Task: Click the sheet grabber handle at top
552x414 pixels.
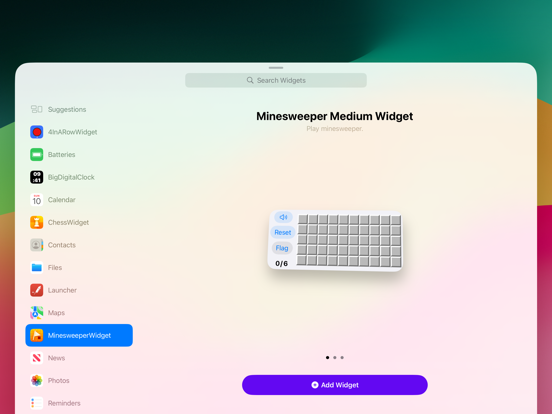Action: click(x=276, y=68)
